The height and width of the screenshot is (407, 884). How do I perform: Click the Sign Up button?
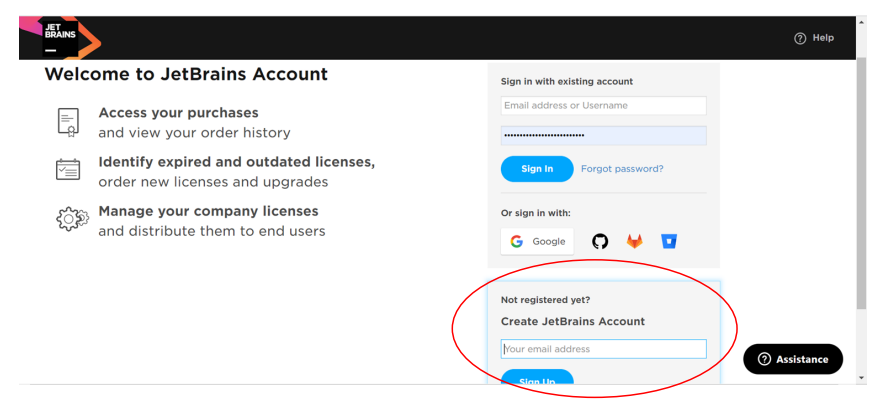[537, 377]
